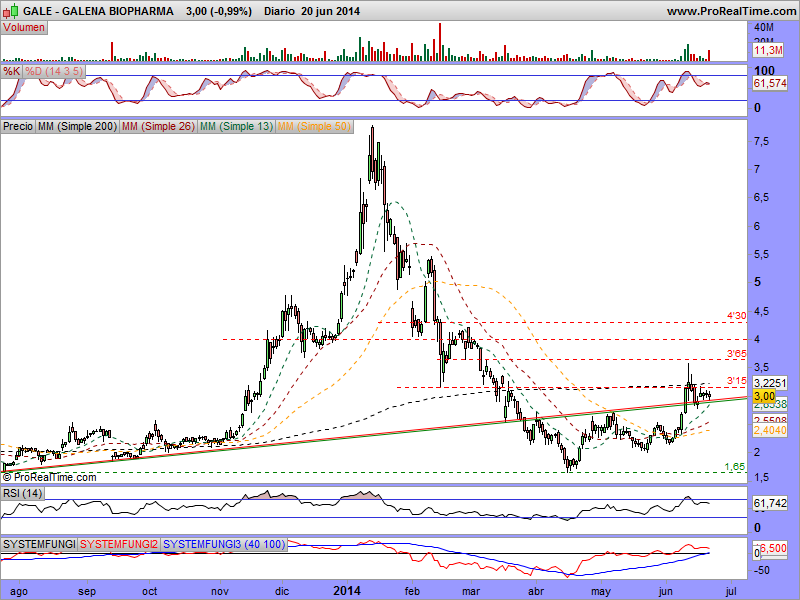This screenshot has height=600, width=800.
Task: Select the %K stochastic label
Action: point(11,71)
